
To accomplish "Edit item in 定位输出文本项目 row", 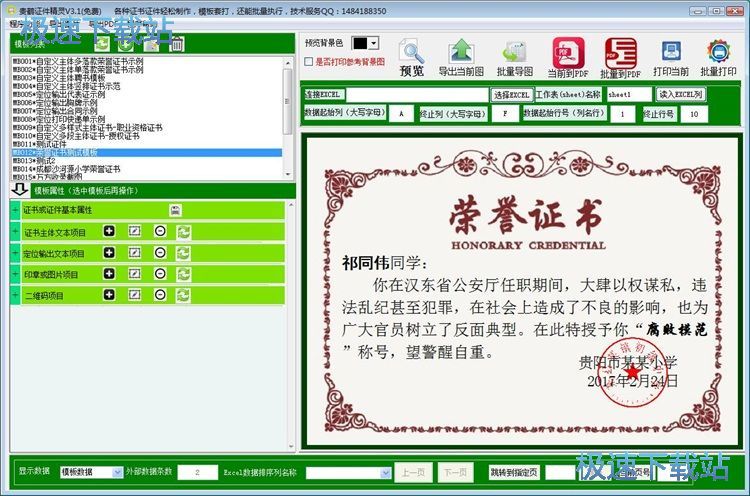I will coord(134,253).
